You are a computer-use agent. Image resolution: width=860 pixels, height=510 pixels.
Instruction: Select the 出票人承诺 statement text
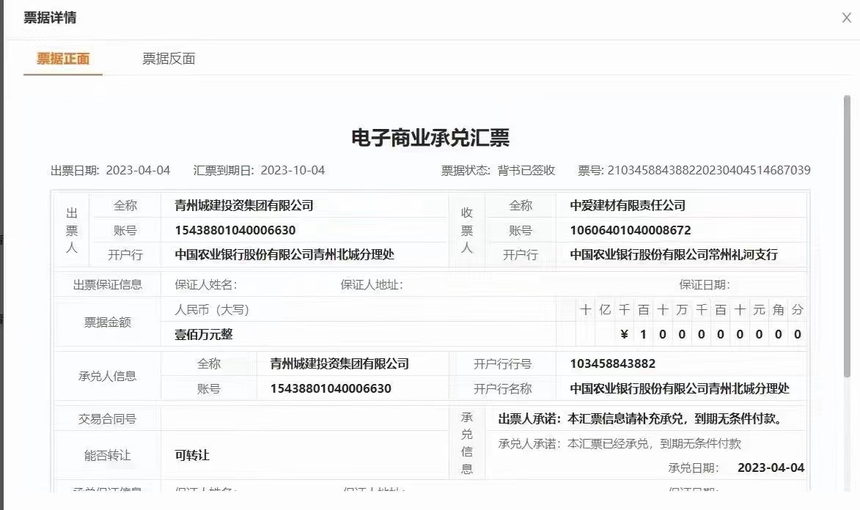tap(642, 420)
